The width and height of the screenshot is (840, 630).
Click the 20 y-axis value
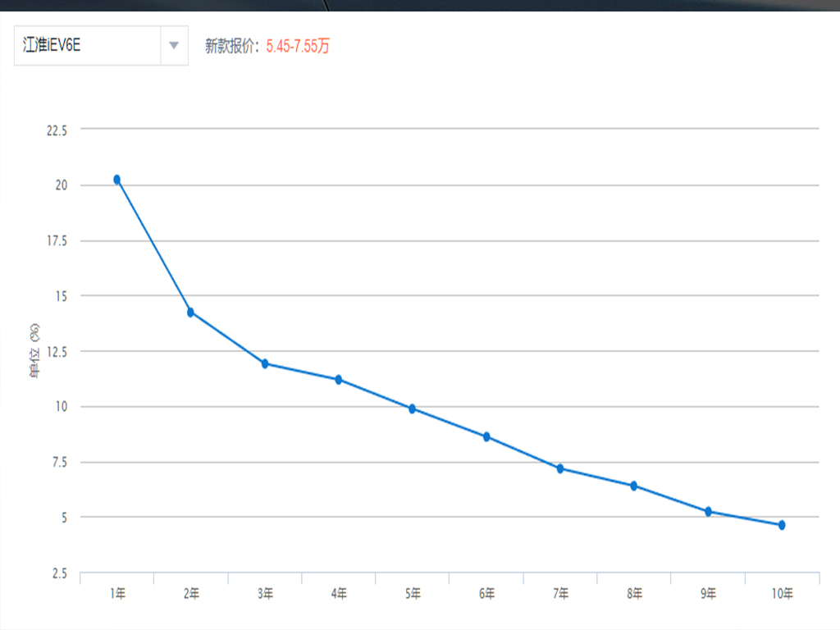pos(61,185)
